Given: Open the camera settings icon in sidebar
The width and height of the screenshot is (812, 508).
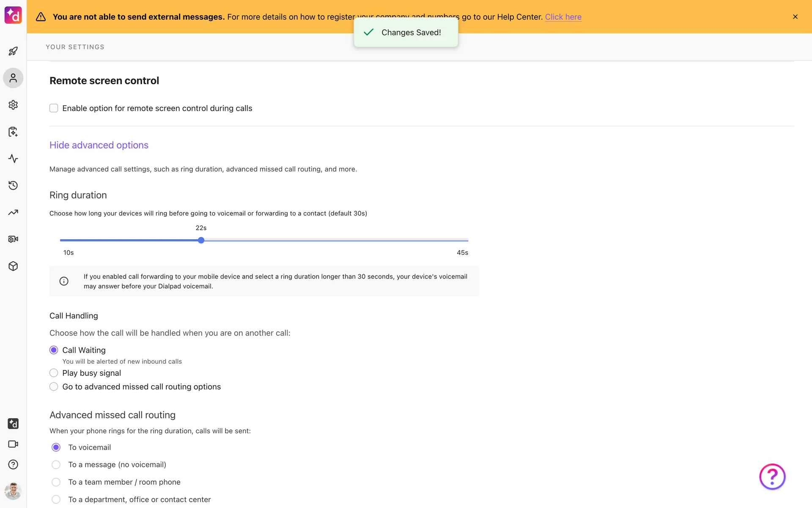Looking at the screenshot, I should [13, 239].
